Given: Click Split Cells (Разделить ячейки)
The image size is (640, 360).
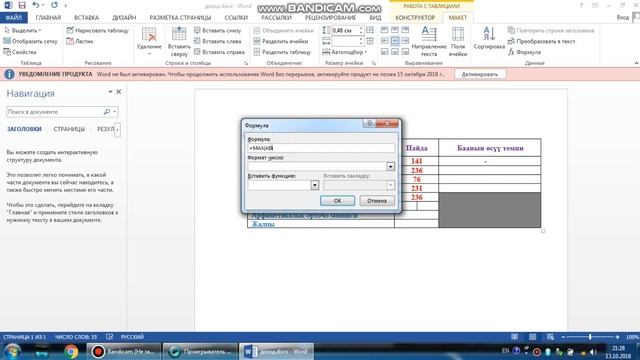Looking at the screenshot, I should (281, 41).
